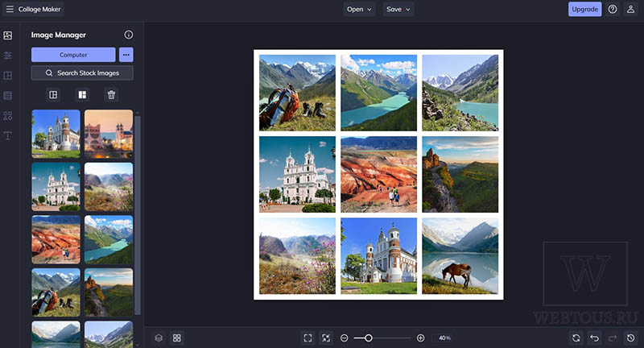Select the red hills thumbnail in Image Manager

tap(56, 239)
